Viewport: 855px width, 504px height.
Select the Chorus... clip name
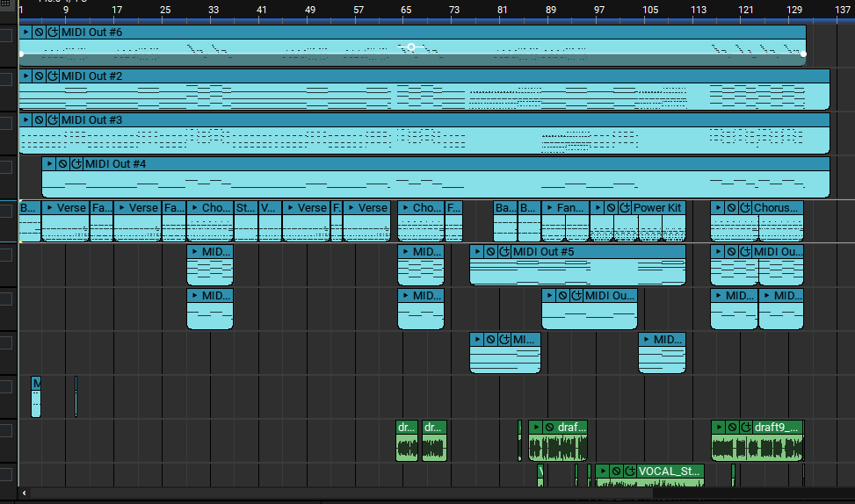click(775, 207)
